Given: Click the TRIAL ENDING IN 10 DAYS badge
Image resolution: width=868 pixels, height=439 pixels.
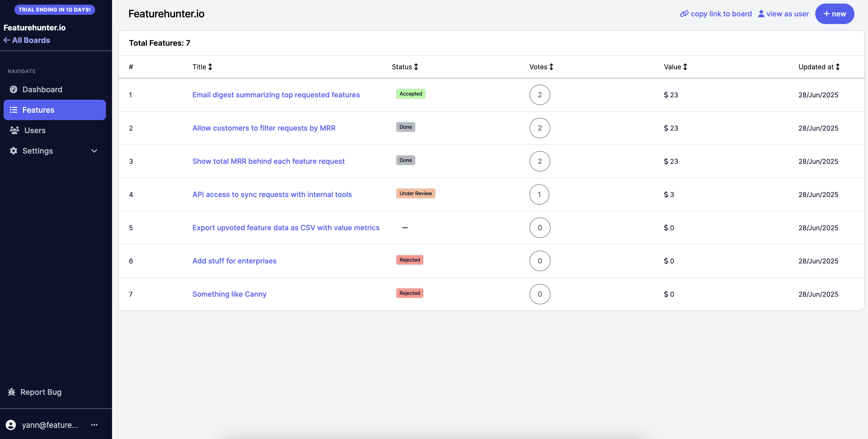Looking at the screenshot, I should click(x=54, y=9).
